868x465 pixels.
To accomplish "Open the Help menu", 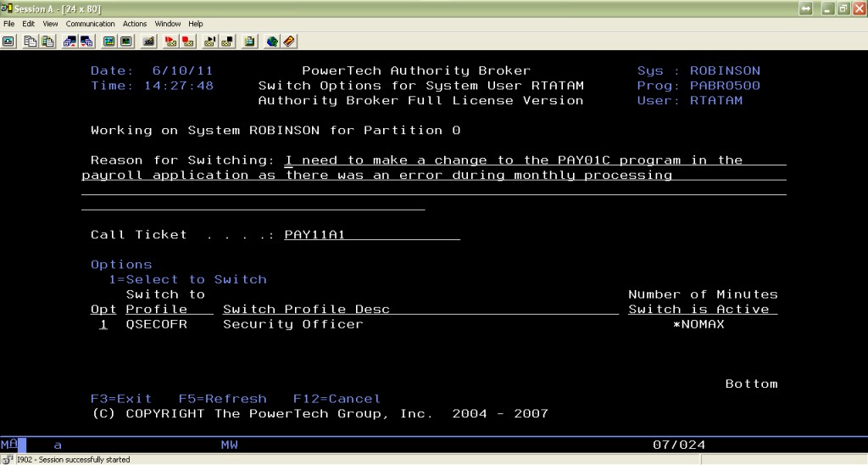I will click(196, 24).
